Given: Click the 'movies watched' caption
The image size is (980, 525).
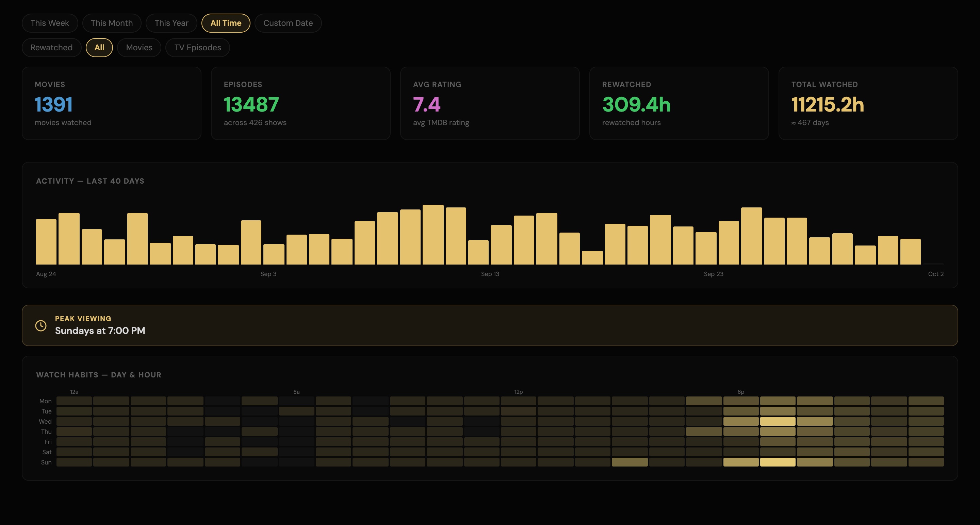Looking at the screenshot, I should tap(63, 123).
